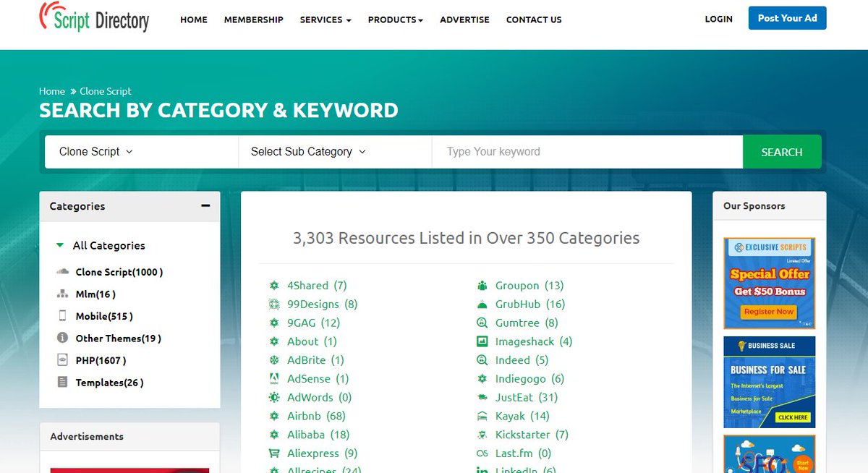Click the gear icon beside 9GAG
The width and height of the screenshot is (868, 473).
(274, 323)
